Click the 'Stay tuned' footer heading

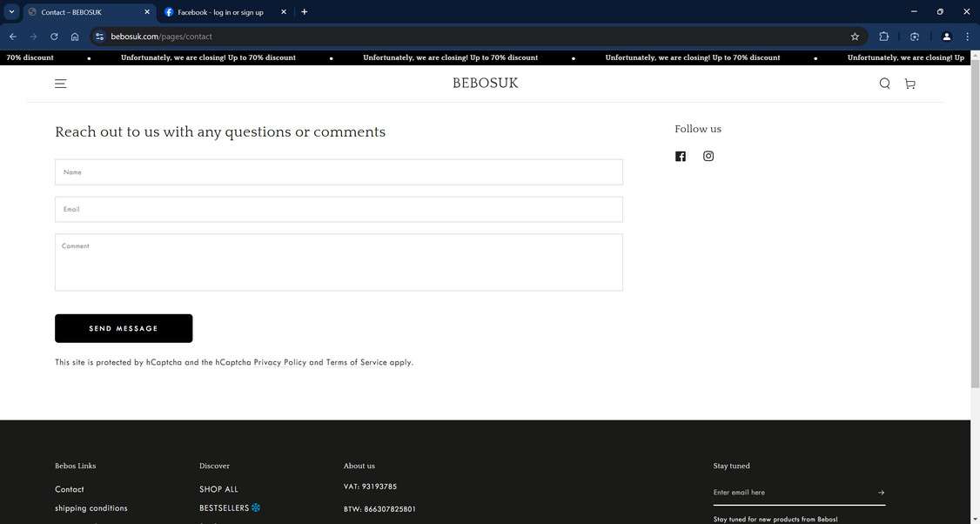tap(731, 466)
